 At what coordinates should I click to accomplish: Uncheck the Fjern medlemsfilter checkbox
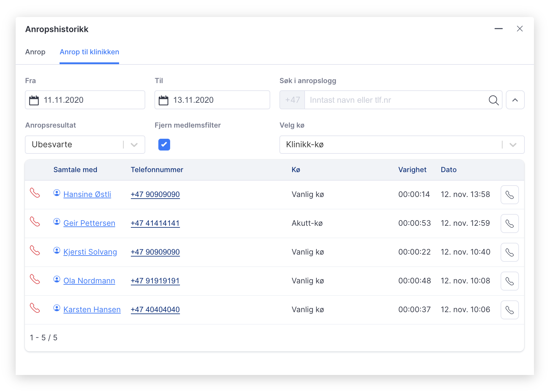pos(164,145)
